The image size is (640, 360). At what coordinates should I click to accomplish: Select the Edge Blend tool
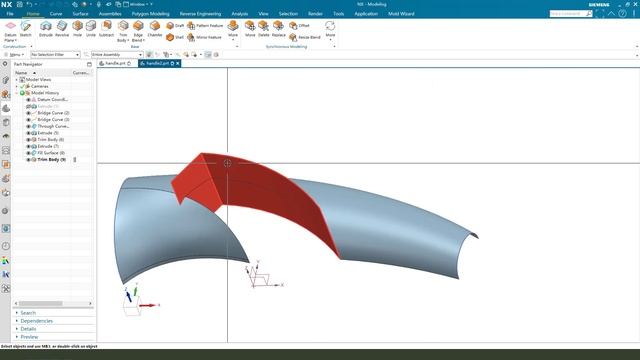(138, 31)
